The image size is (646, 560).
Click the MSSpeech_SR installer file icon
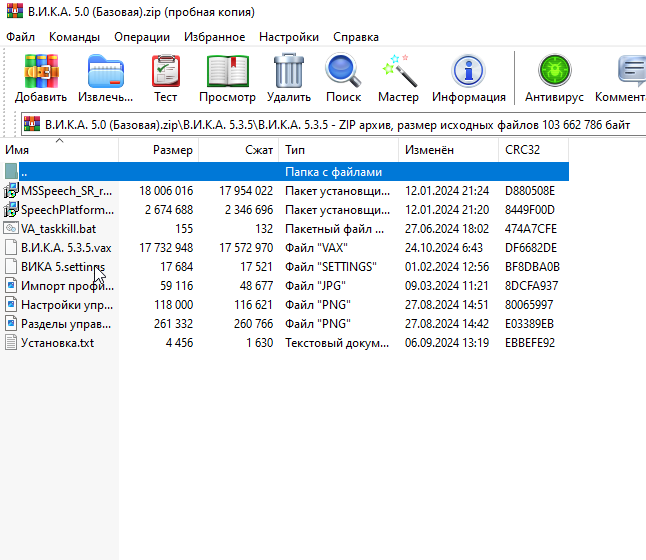coord(11,191)
